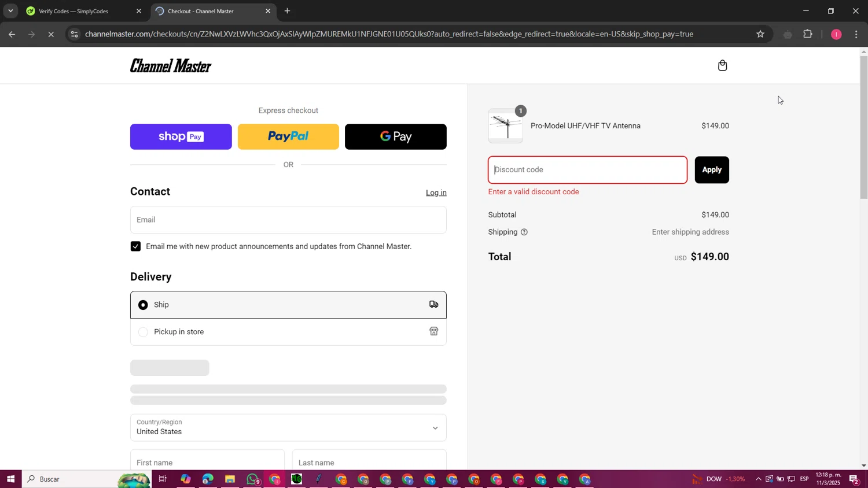
Task: Bookmark this page with the star icon
Action: click(x=760, y=34)
